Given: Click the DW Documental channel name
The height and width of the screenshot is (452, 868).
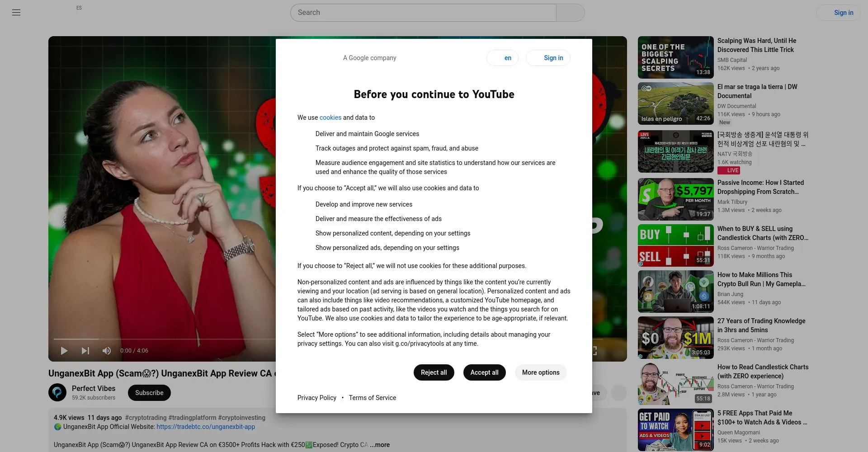Looking at the screenshot, I should (x=736, y=106).
